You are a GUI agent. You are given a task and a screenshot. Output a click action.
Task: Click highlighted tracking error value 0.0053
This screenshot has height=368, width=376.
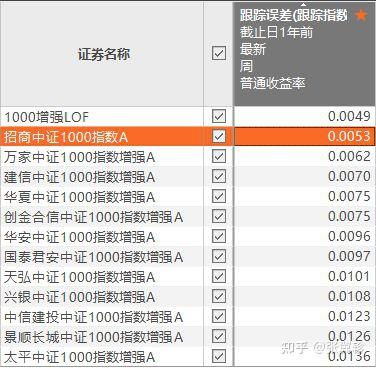[349, 136]
